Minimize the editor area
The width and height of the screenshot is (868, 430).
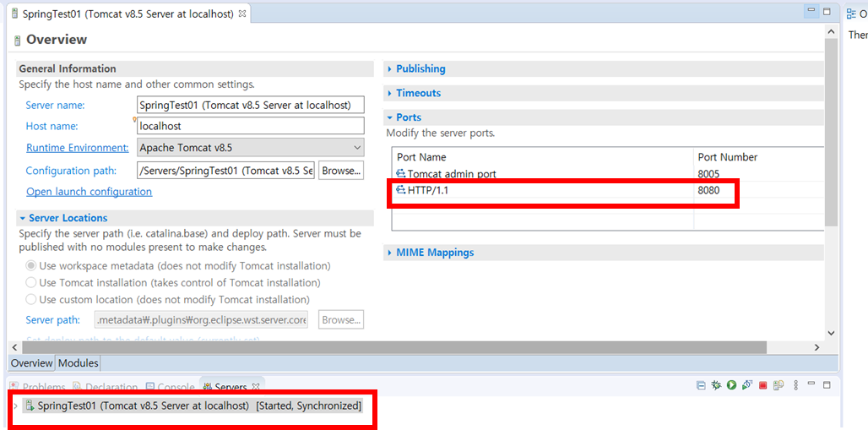[x=811, y=10]
